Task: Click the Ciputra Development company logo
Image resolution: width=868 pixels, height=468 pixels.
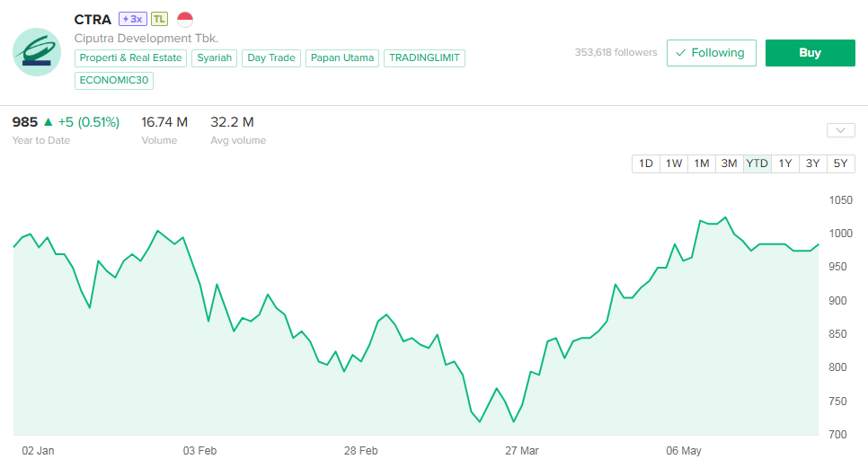Action: coord(37,52)
